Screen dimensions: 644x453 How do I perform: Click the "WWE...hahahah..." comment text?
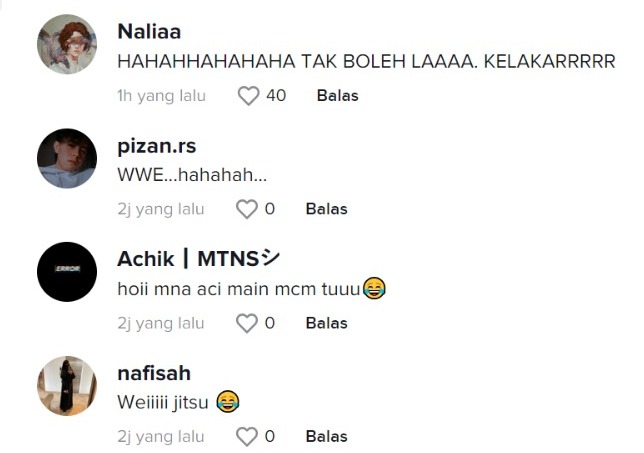click(192, 174)
